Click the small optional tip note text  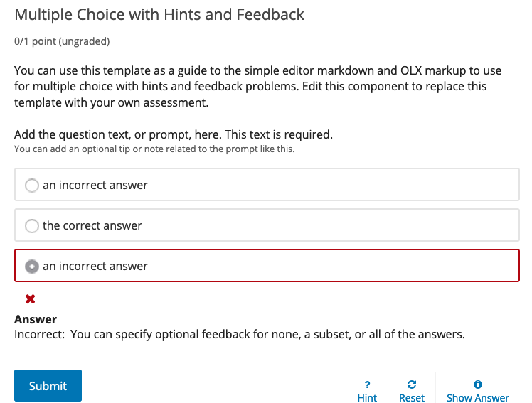tap(154, 149)
